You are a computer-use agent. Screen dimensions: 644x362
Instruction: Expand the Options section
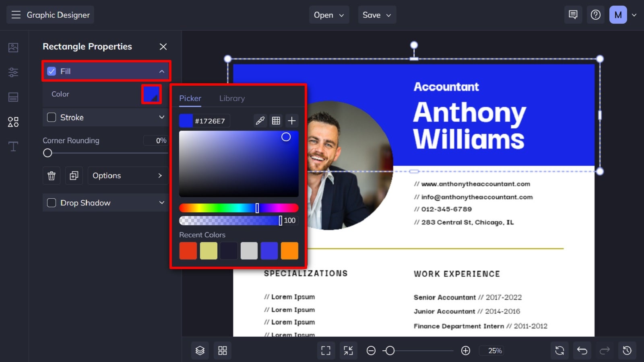tap(128, 175)
